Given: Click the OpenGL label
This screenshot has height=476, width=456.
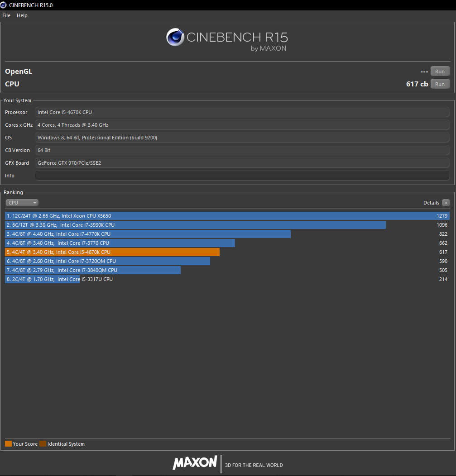Looking at the screenshot, I should 19,71.
